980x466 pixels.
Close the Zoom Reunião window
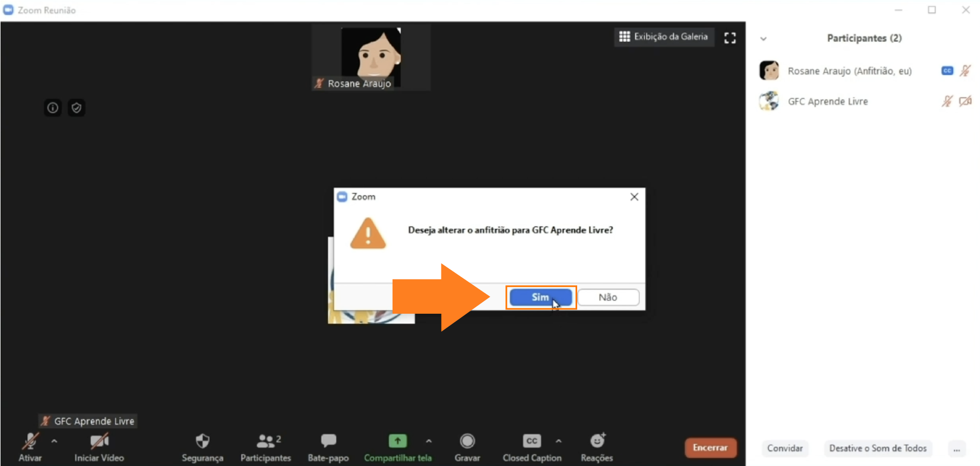tap(966, 10)
